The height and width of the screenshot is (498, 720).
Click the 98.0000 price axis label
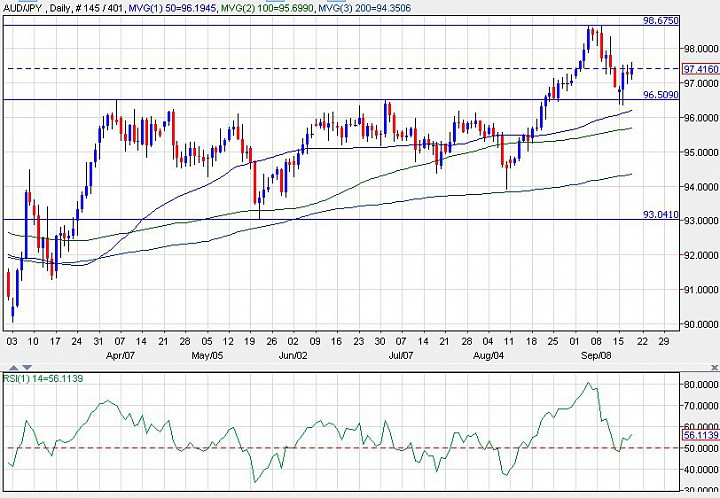pyautogui.click(x=701, y=49)
